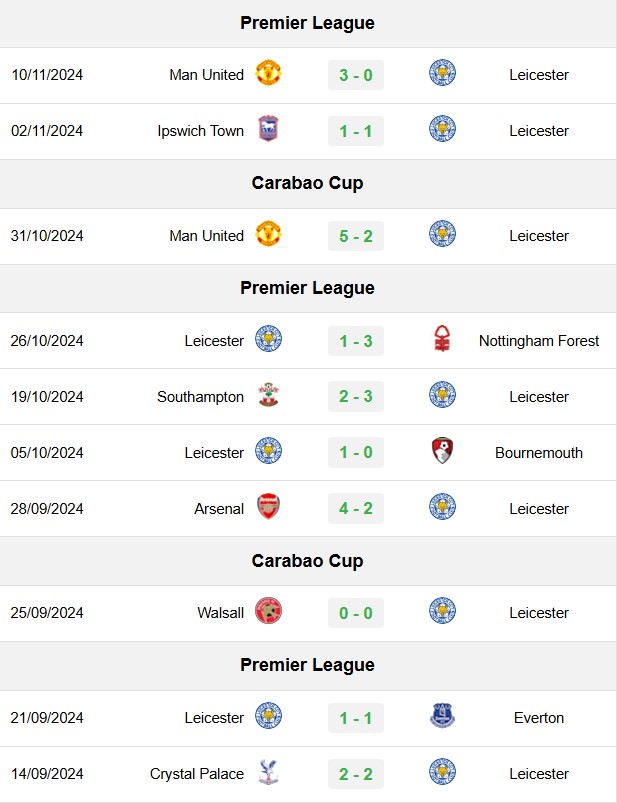Click the Walsall club crest
This screenshot has width=617, height=803.
point(268,611)
